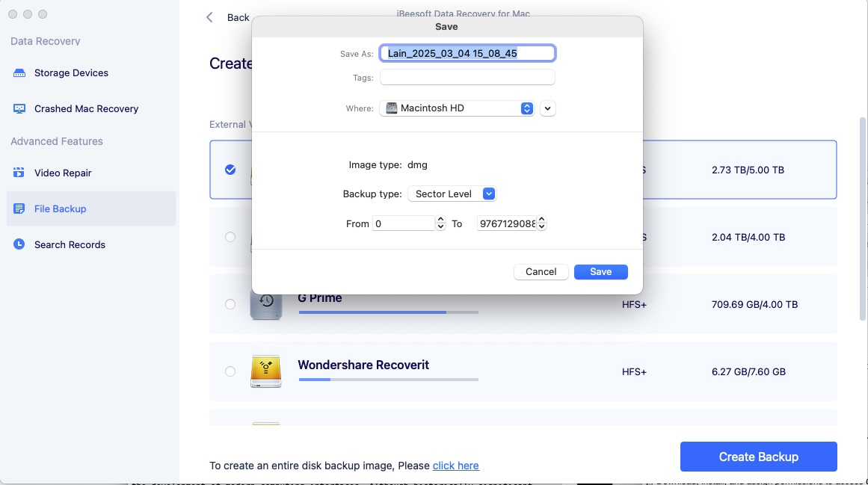
Task: Click the G Prime Time Machine drive icon
Action: pyautogui.click(x=266, y=304)
